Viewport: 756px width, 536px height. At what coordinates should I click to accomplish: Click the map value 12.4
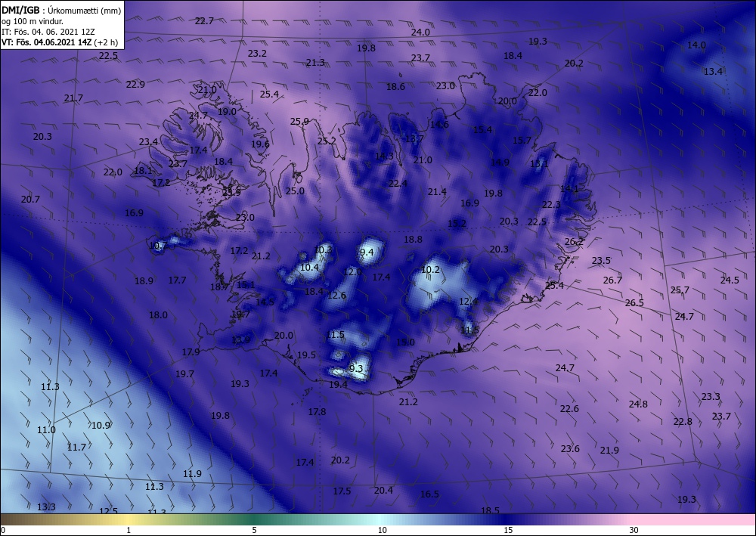pos(468,302)
